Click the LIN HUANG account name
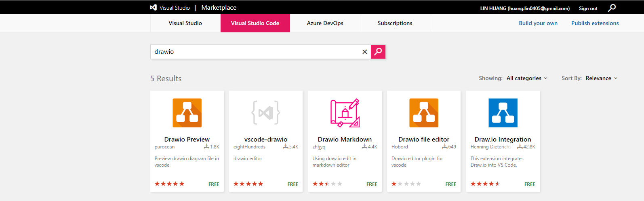644x201 pixels. (x=525, y=8)
